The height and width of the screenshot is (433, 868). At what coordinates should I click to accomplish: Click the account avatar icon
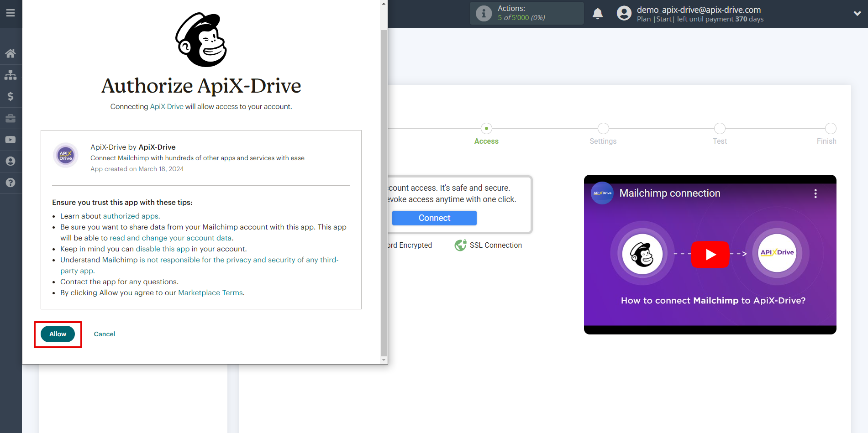[x=624, y=13]
